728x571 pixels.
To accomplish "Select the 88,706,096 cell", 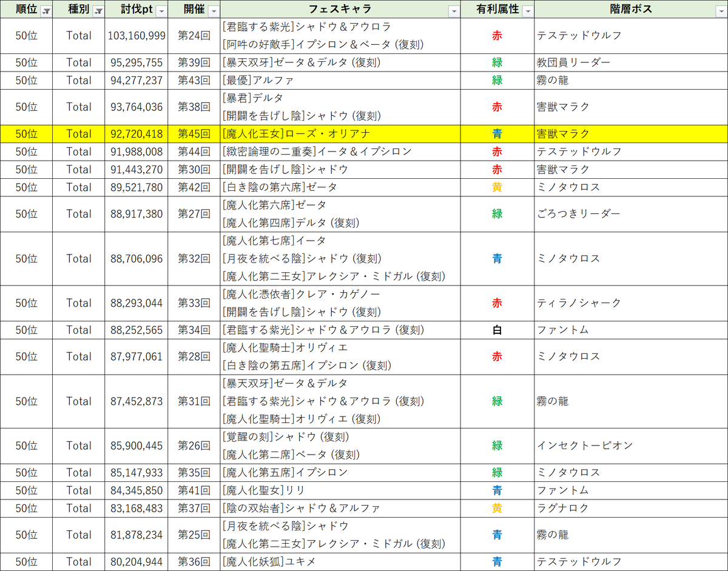I will pyautogui.click(x=136, y=258).
